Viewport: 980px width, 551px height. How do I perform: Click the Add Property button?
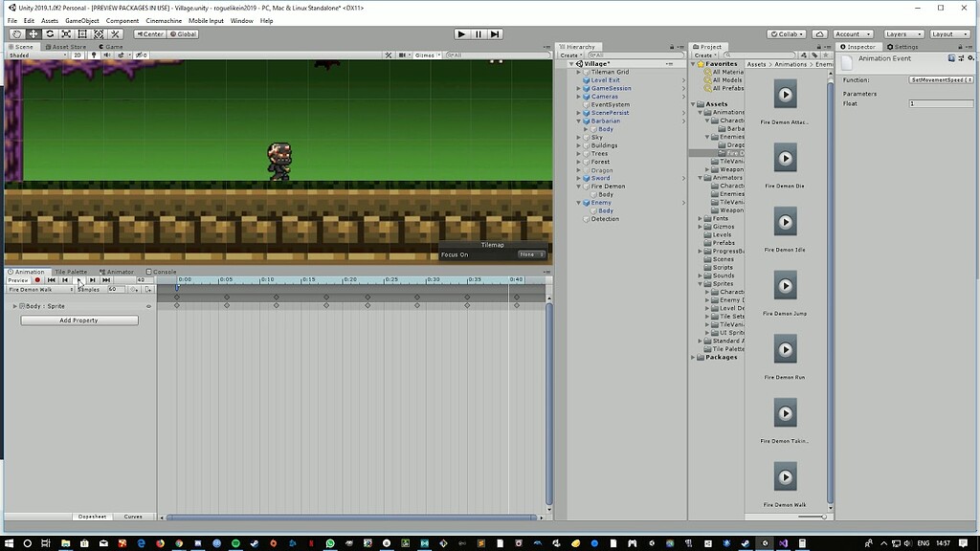click(78, 320)
